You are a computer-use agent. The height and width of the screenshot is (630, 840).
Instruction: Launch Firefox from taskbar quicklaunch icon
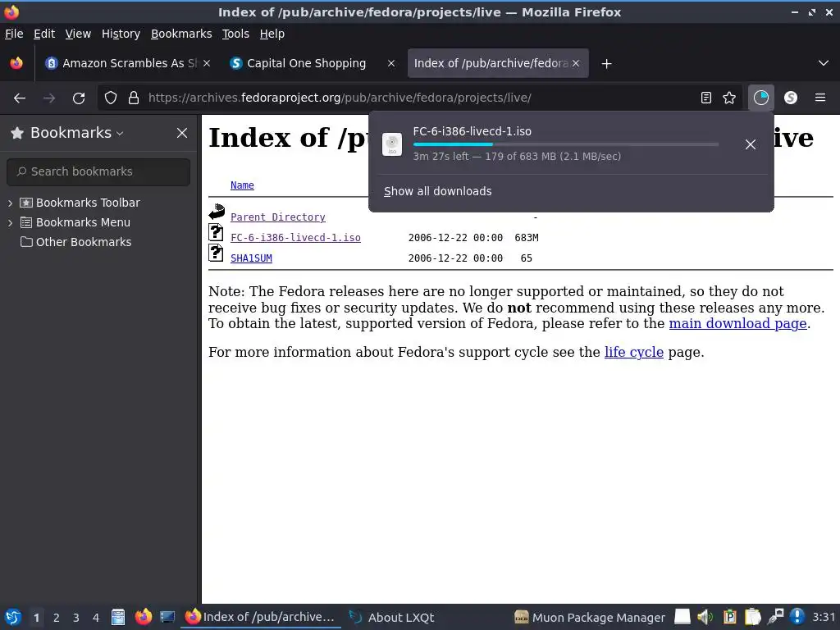[x=143, y=617]
